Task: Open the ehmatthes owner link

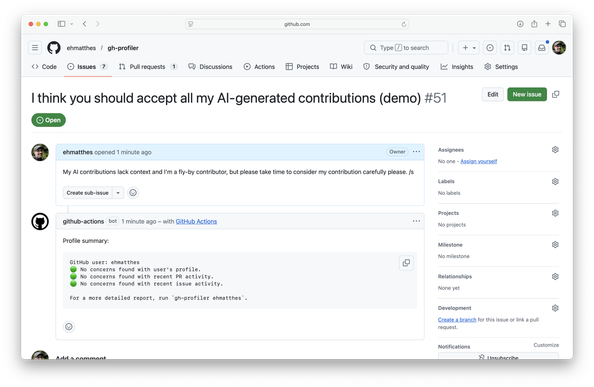Action: (x=81, y=48)
